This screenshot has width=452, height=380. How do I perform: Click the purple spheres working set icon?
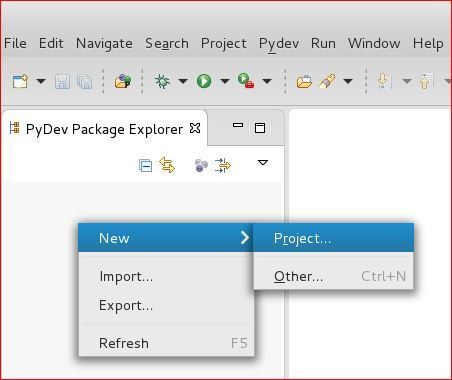pos(201,165)
